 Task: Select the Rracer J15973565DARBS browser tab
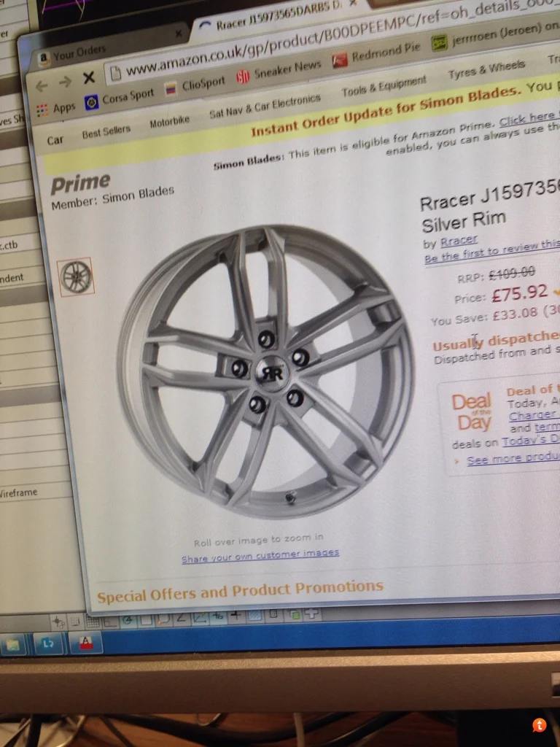coord(279,15)
